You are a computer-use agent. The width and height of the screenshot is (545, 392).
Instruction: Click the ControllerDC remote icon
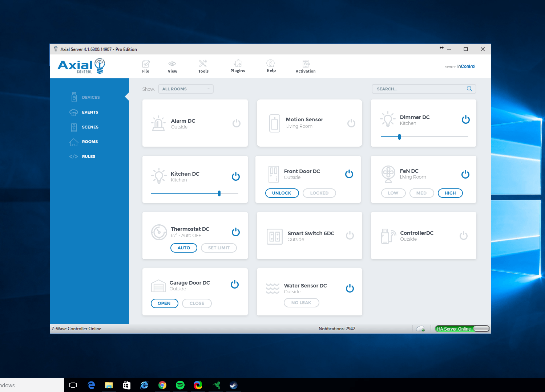[389, 236]
